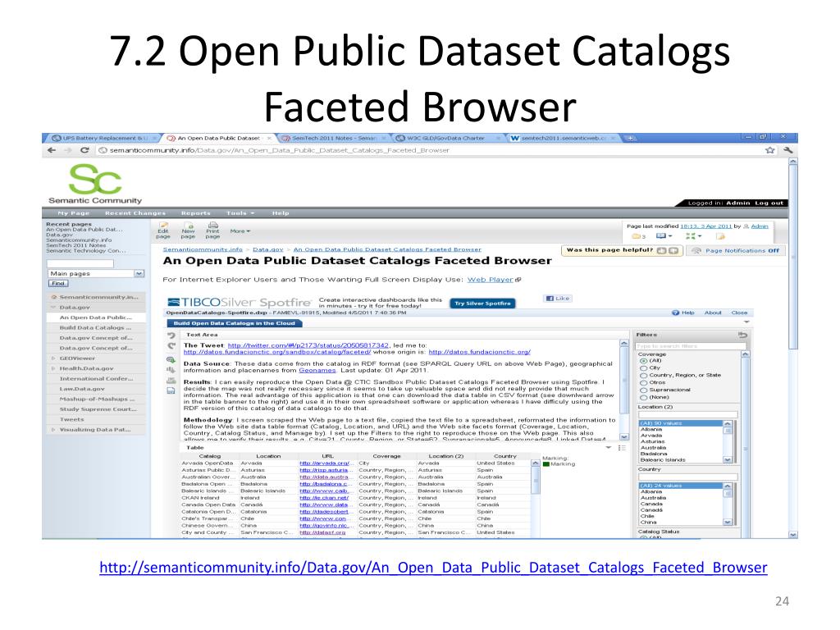Click the sidebar search input field
This screenshot has width=840, height=630.
pyautogui.click(x=80, y=263)
